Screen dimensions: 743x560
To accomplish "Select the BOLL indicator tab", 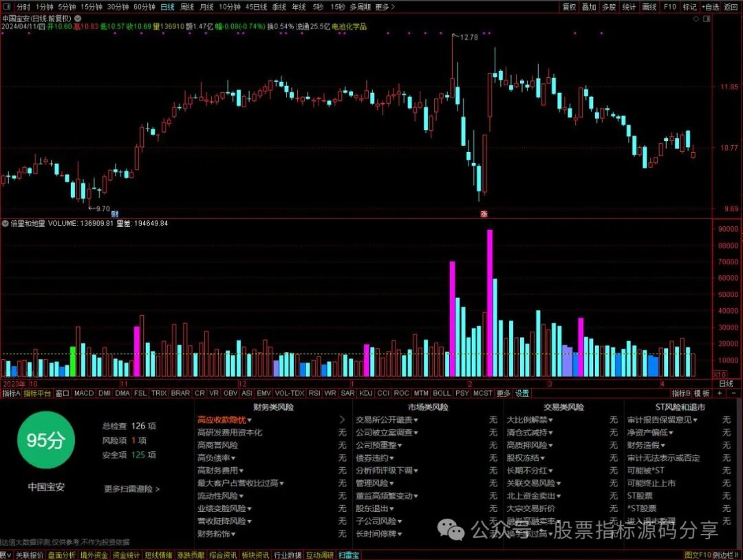I will tap(442, 394).
